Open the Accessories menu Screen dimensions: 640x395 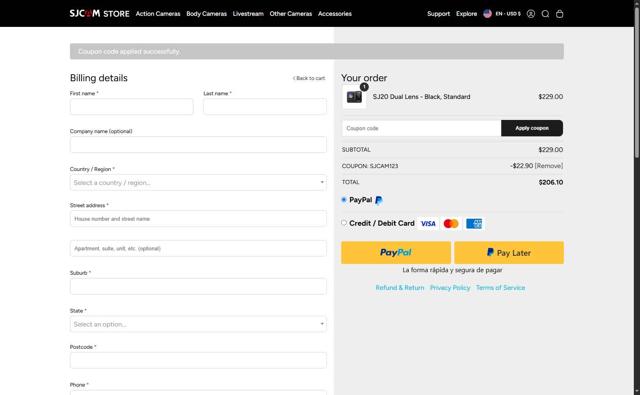[x=335, y=13]
